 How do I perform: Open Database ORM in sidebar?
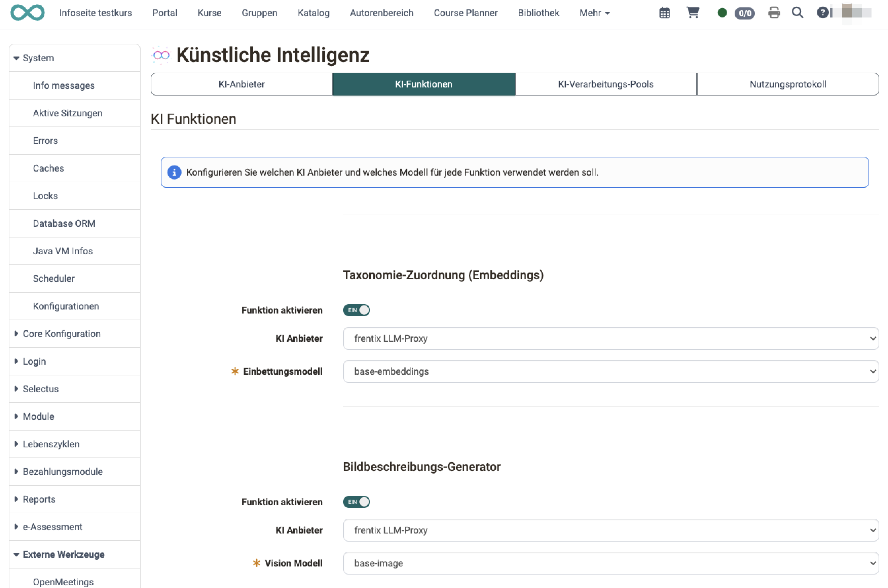(x=75, y=223)
